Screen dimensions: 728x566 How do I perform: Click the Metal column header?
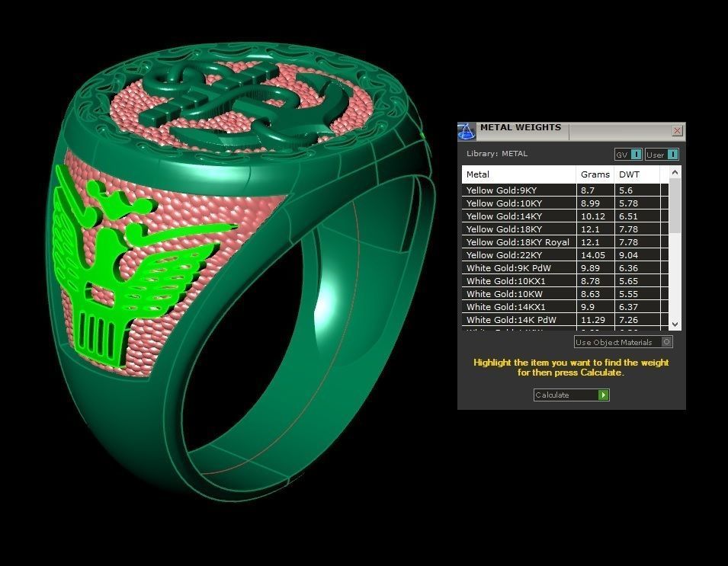click(x=518, y=174)
